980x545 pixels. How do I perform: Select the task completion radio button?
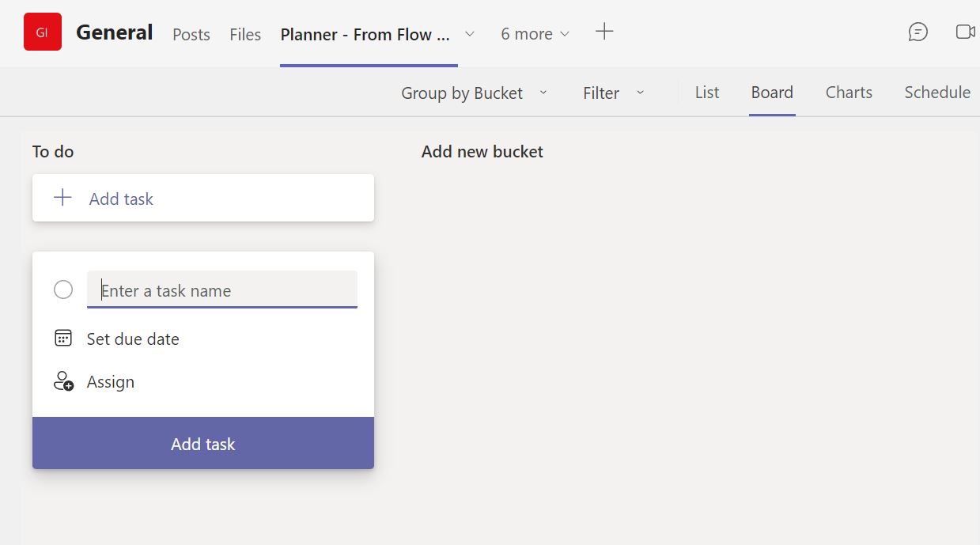63,290
